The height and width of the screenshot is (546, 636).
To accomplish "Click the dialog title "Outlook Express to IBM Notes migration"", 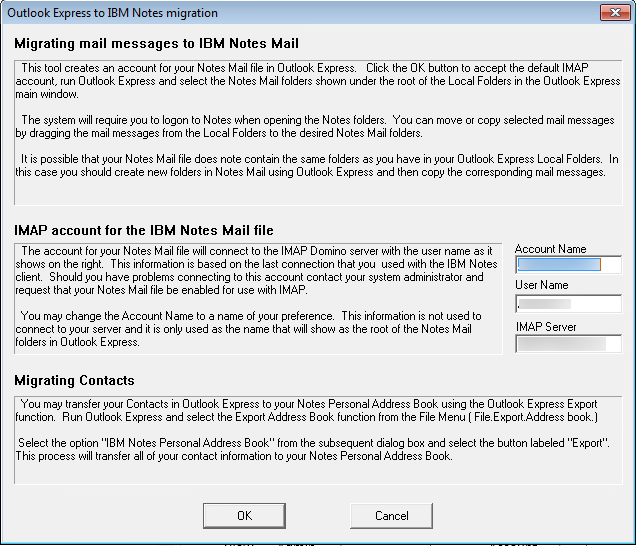I will pos(112,13).
